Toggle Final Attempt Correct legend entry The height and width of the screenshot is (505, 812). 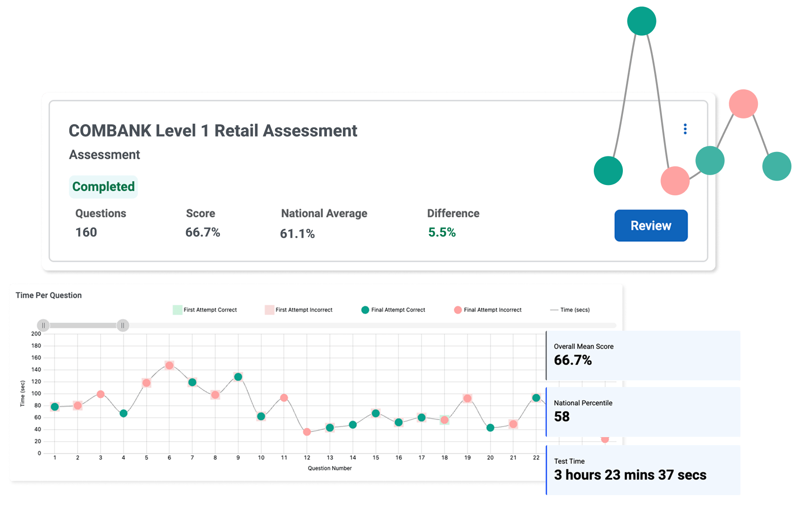click(x=393, y=310)
